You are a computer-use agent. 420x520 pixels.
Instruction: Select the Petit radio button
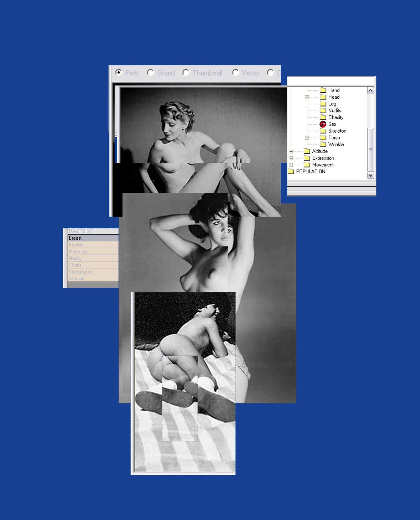click(x=119, y=72)
